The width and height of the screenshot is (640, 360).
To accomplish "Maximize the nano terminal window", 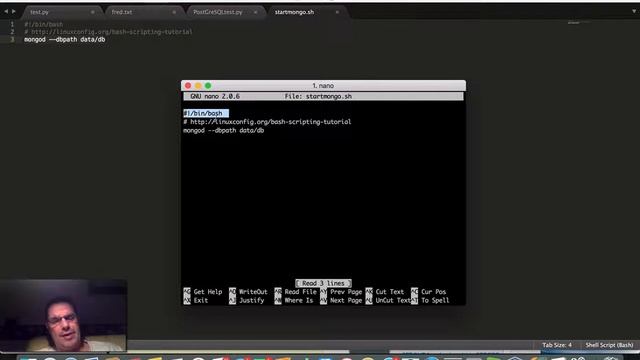I will tap(208, 86).
